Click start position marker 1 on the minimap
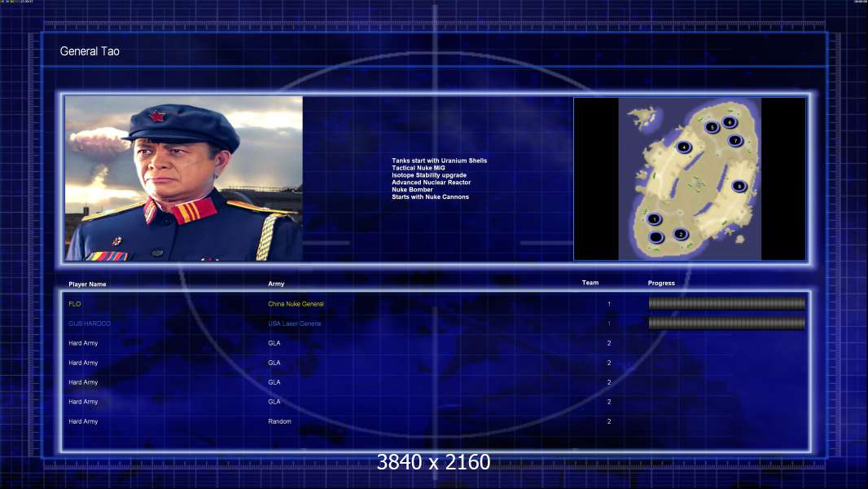The width and height of the screenshot is (868, 489). point(655,219)
